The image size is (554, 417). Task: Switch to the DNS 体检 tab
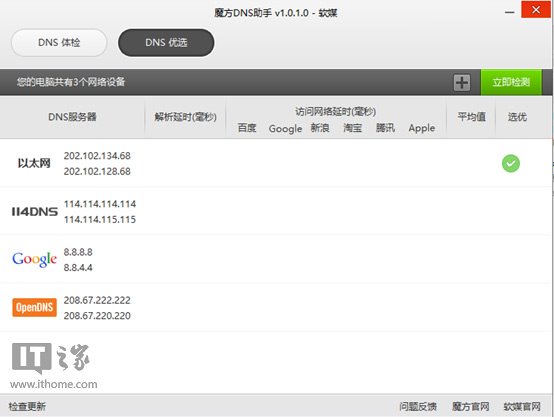(59, 43)
